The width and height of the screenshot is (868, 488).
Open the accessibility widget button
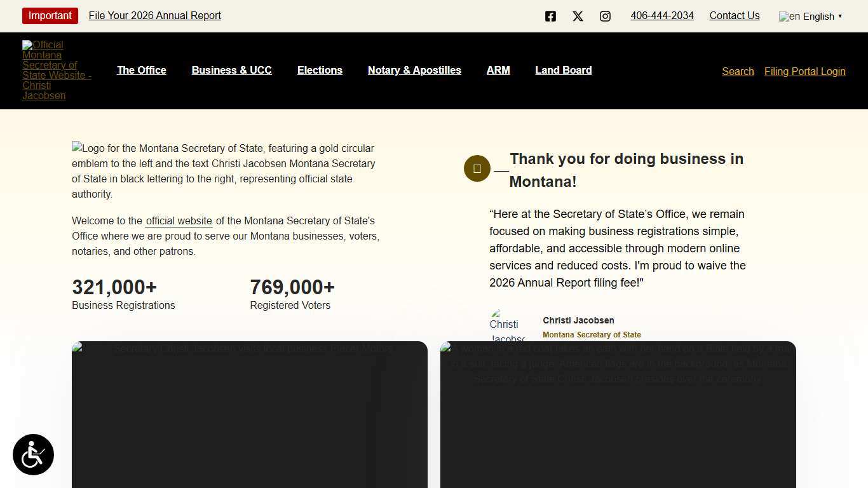(33, 454)
